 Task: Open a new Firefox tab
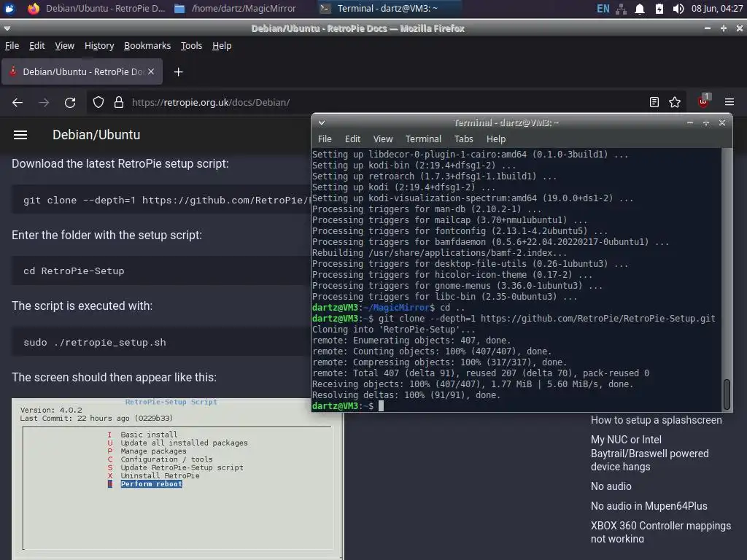click(x=178, y=72)
